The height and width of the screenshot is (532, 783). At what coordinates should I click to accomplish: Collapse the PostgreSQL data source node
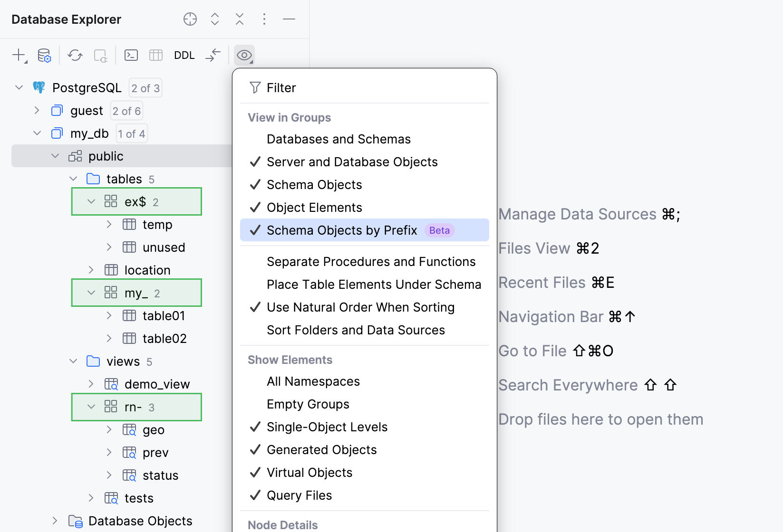tap(19, 87)
